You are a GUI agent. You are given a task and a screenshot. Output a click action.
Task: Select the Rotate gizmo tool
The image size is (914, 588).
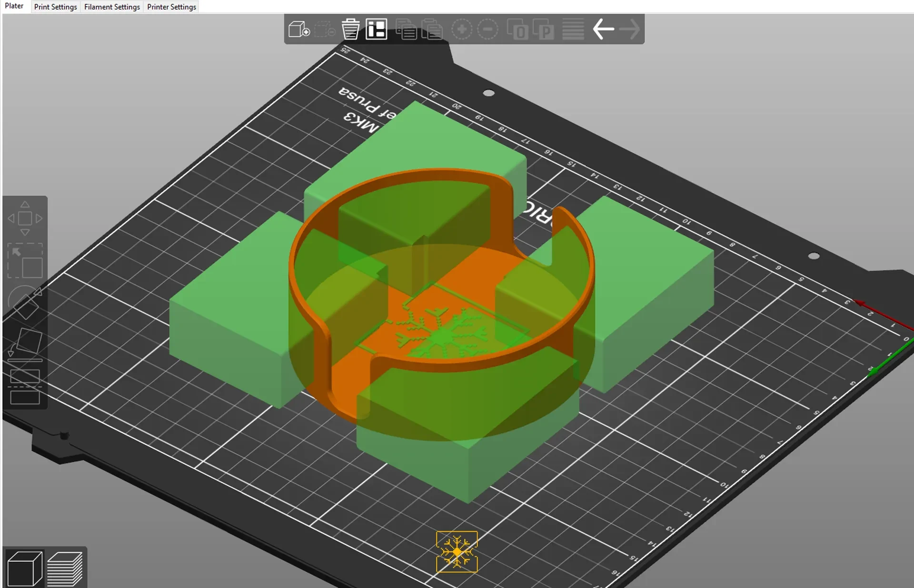tap(25, 303)
